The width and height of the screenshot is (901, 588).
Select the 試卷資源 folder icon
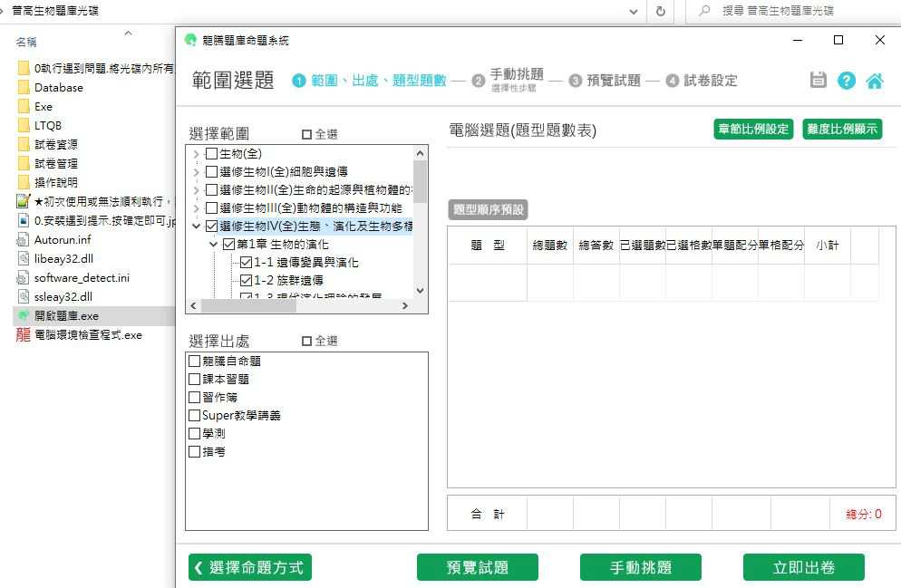click(24, 144)
